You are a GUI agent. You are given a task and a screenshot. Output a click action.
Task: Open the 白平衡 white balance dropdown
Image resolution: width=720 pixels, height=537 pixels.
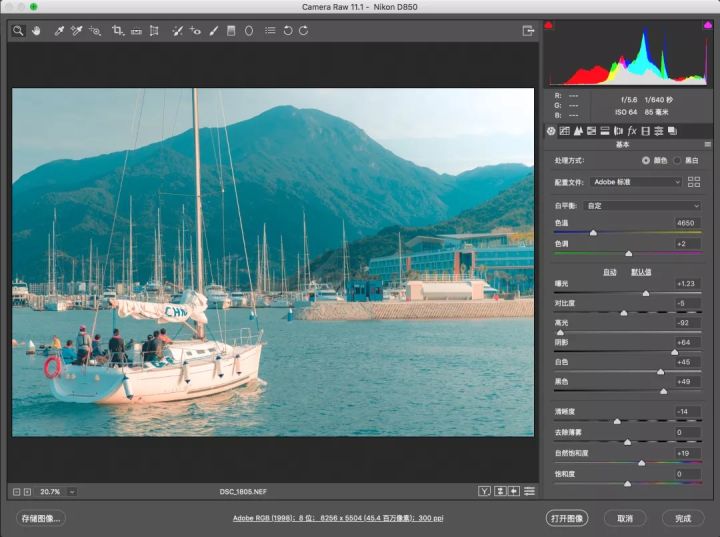(x=642, y=206)
